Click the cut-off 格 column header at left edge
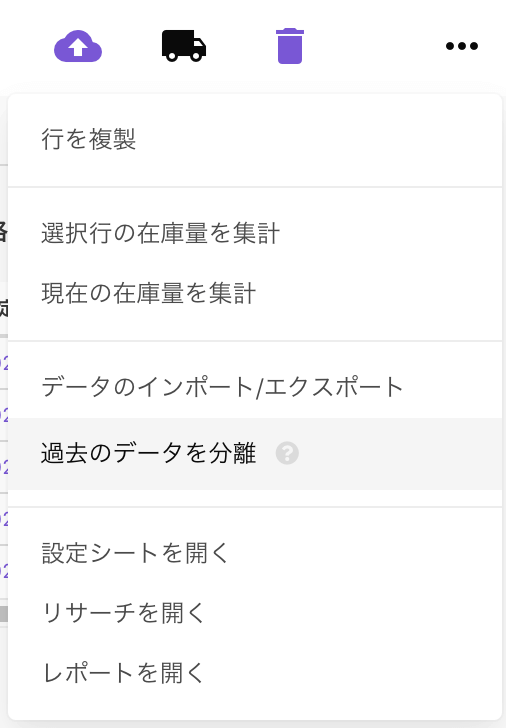Screen dimensions: 506x728 [4, 231]
